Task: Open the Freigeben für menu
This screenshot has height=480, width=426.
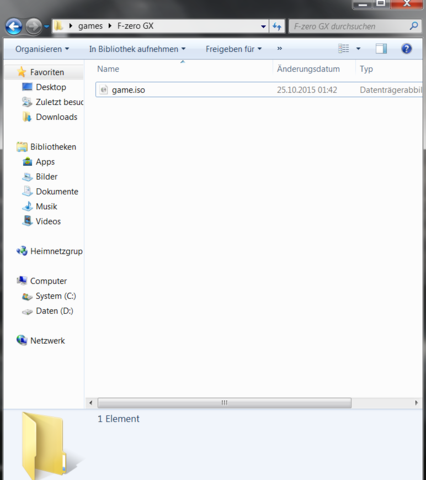Action: click(x=233, y=49)
